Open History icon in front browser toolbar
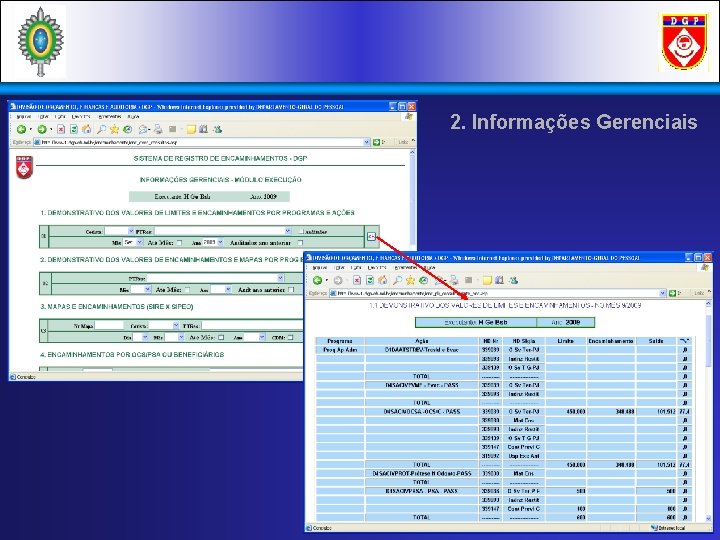 point(424,280)
